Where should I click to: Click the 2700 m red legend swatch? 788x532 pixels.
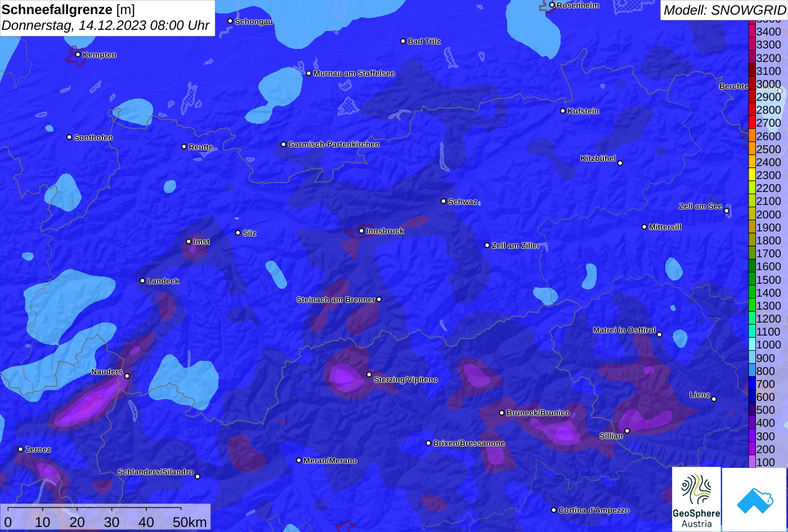click(x=751, y=123)
